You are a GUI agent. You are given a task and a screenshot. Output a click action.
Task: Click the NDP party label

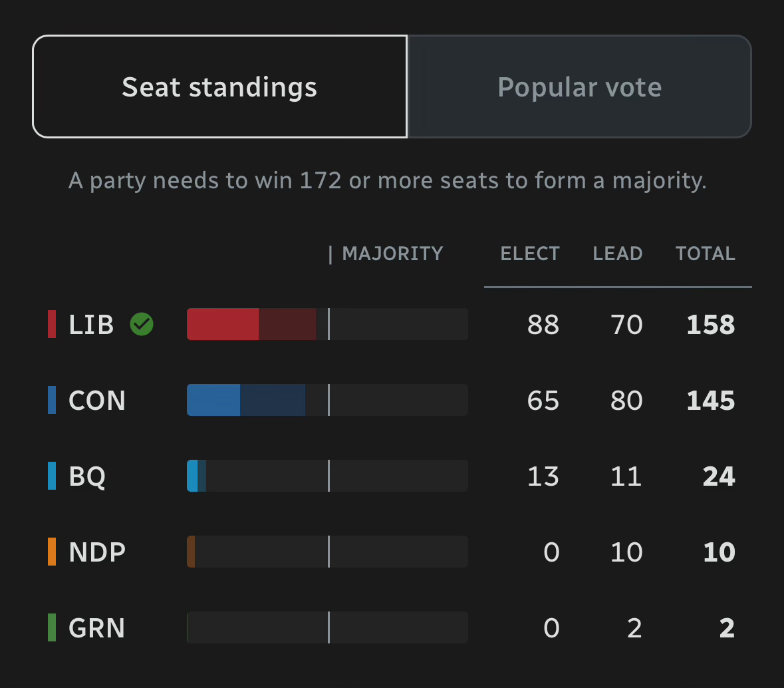click(x=97, y=552)
